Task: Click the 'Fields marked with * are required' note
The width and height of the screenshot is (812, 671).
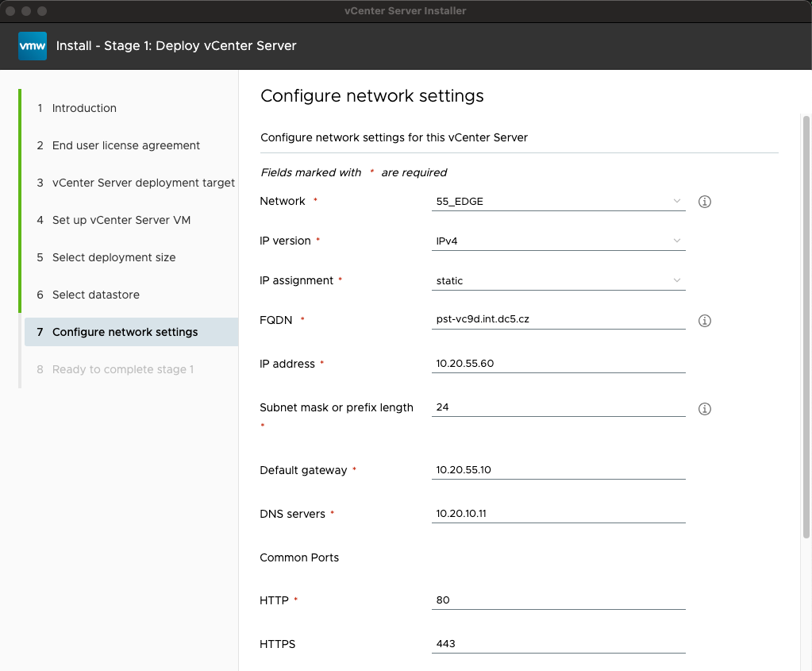Action: [354, 172]
